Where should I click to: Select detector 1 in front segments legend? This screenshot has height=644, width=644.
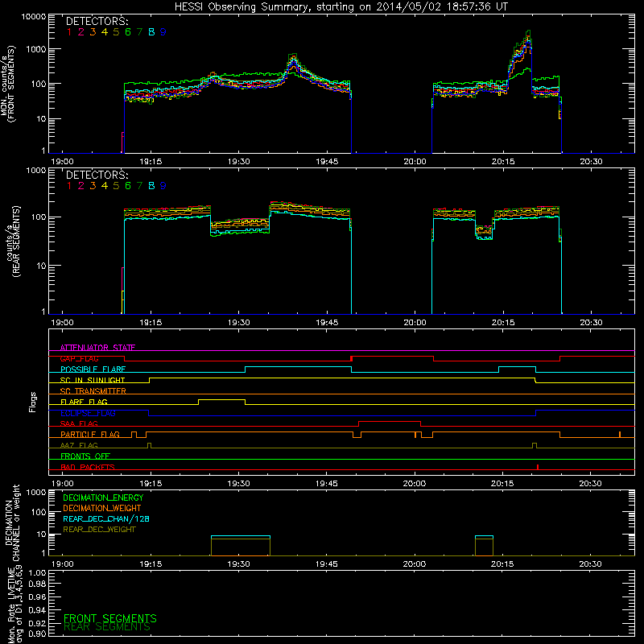pyautogui.click(x=69, y=32)
